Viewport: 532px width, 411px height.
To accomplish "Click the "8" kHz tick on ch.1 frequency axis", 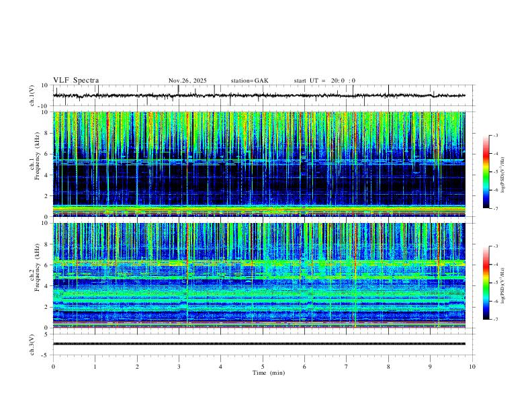I will 46,133.
